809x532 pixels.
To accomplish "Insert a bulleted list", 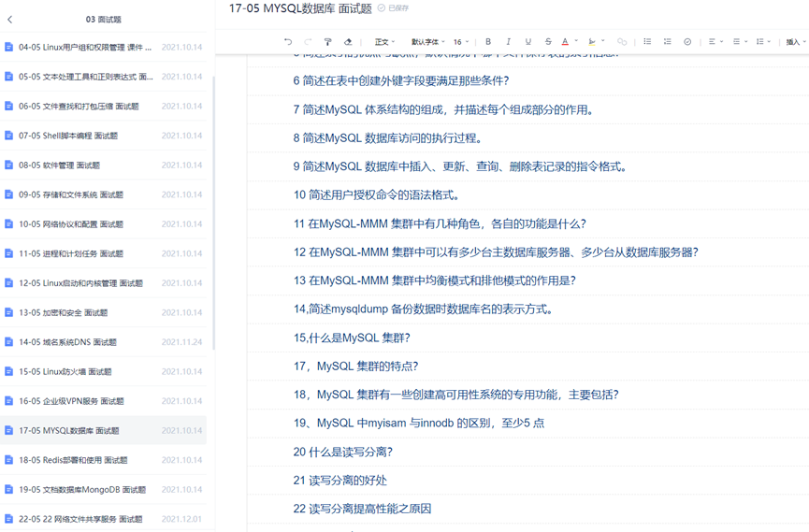I will pos(647,42).
